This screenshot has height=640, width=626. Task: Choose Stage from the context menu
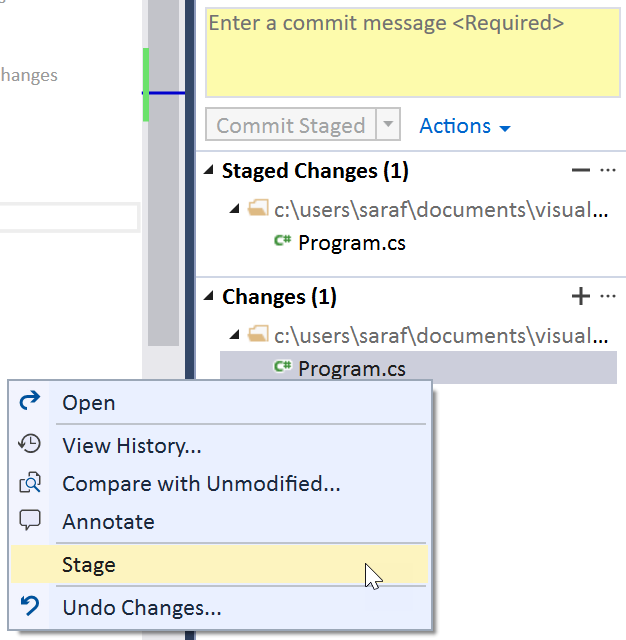coord(89,565)
